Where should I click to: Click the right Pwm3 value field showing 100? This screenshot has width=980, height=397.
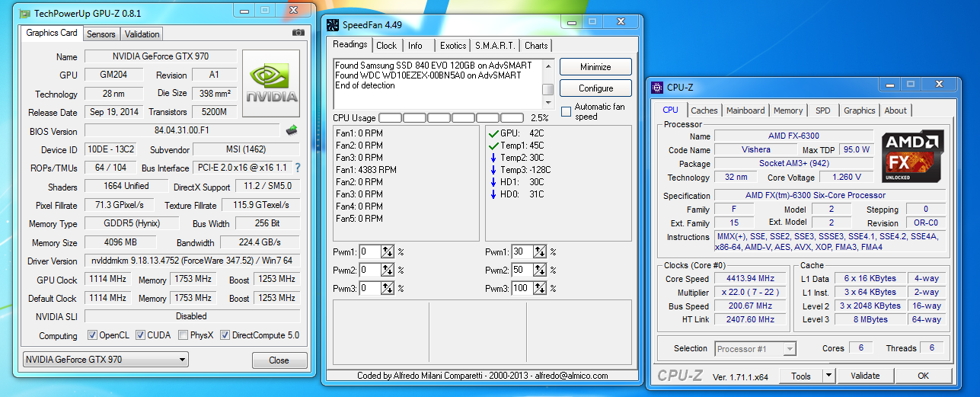522,289
